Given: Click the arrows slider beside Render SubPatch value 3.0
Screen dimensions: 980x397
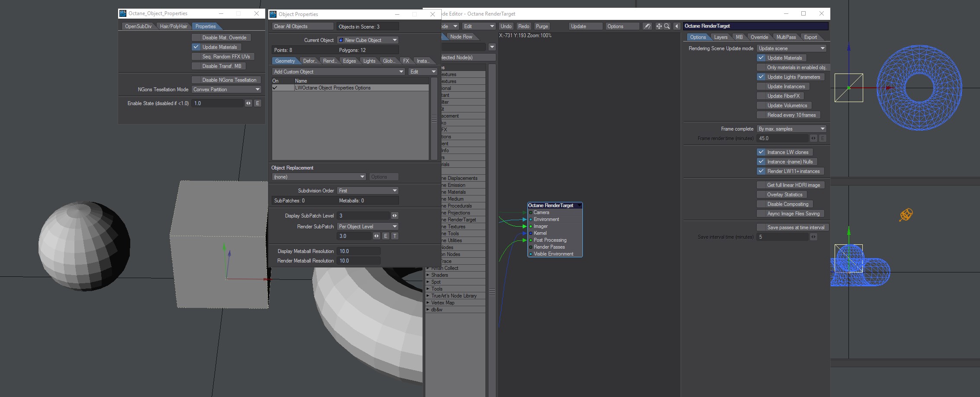Looking at the screenshot, I should (376, 236).
